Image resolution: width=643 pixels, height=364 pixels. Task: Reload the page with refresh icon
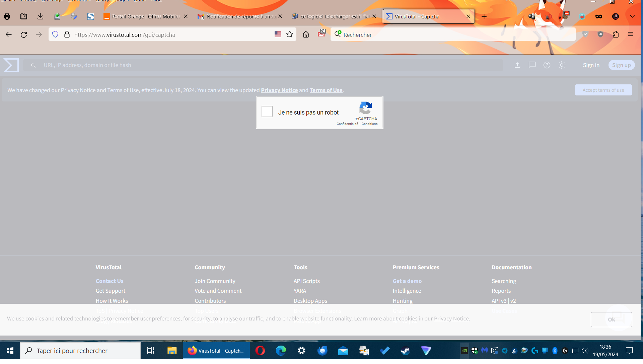tap(24, 34)
